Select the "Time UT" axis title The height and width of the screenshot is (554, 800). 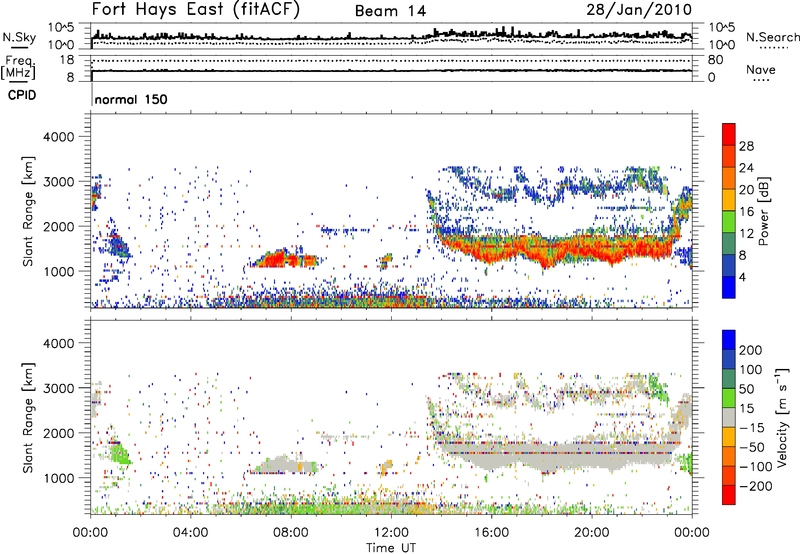click(391, 548)
